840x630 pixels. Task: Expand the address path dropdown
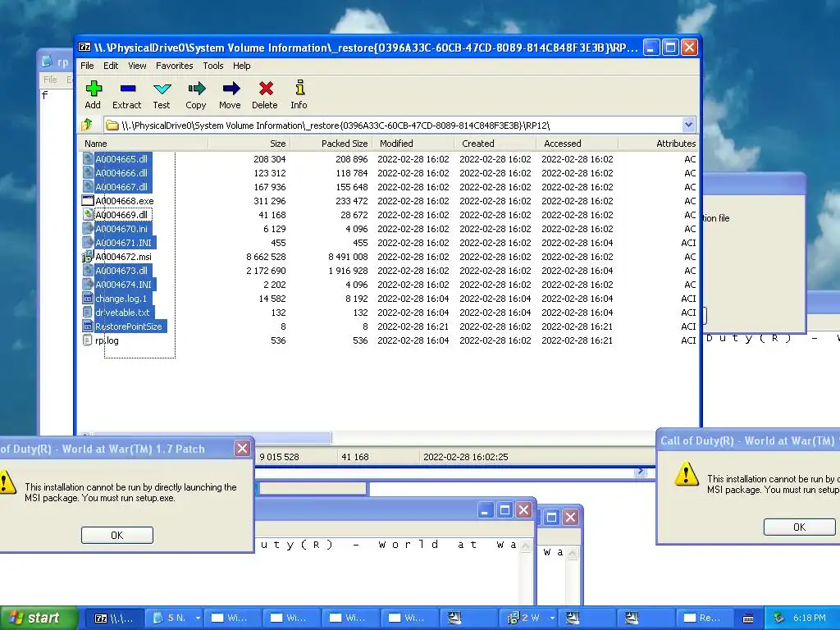688,126
